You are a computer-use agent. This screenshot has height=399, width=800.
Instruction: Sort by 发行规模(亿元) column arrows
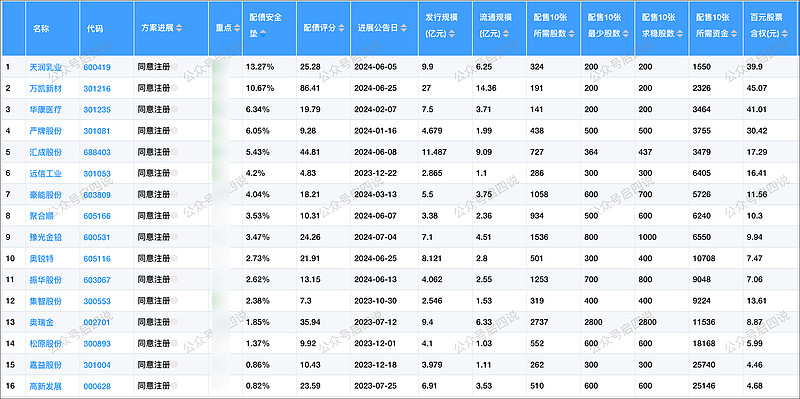point(452,34)
